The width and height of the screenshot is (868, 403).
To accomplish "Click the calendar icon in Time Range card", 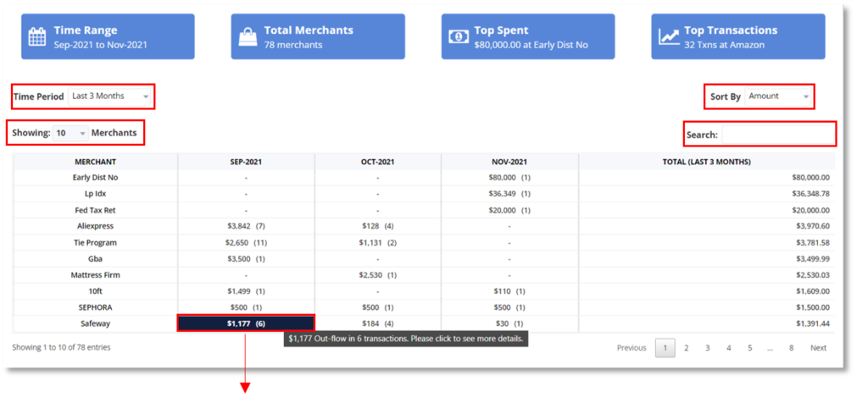I will [37, 36].
